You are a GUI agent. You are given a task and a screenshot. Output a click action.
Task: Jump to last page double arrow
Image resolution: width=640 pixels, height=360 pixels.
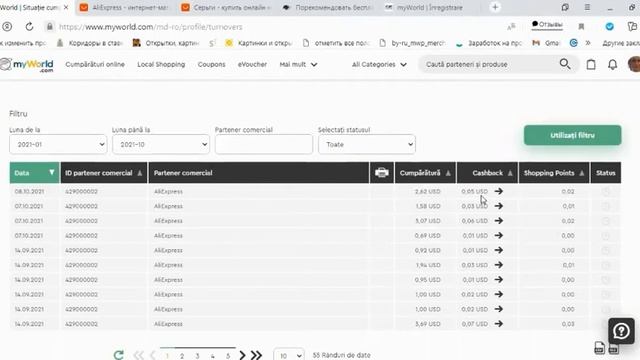pos(256,355)
